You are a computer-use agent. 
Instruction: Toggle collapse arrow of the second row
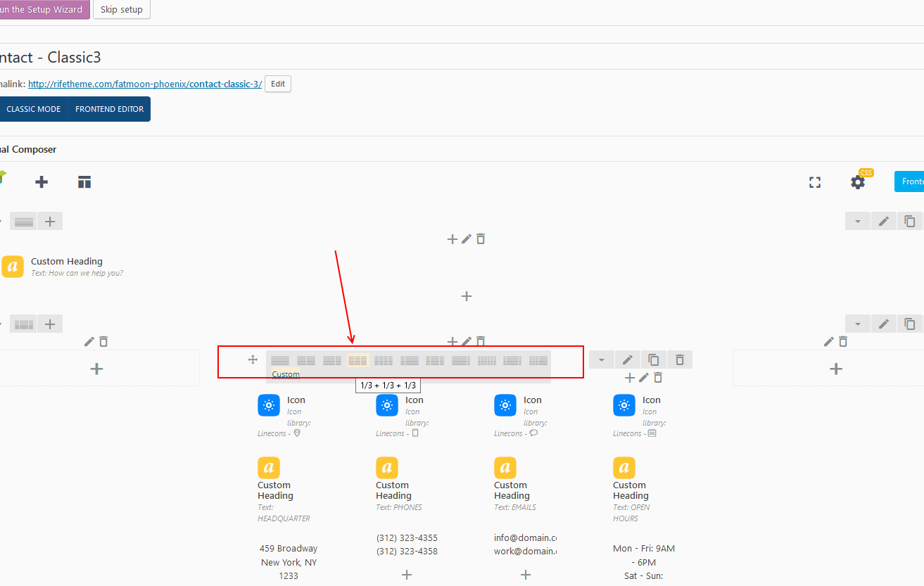coord(858,324)
